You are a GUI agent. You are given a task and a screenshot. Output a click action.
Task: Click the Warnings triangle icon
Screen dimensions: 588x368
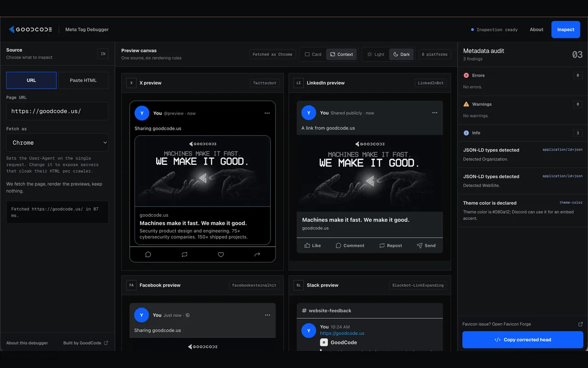[466, 104]
